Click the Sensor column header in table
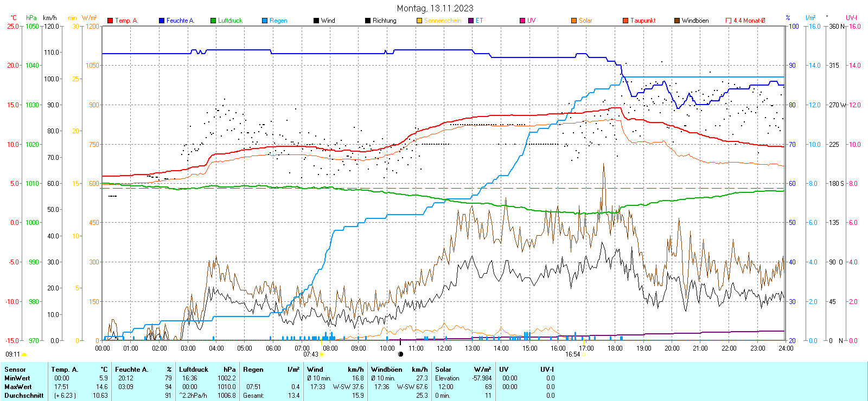Viewport: 868px width, 401px height. point(15,370)
